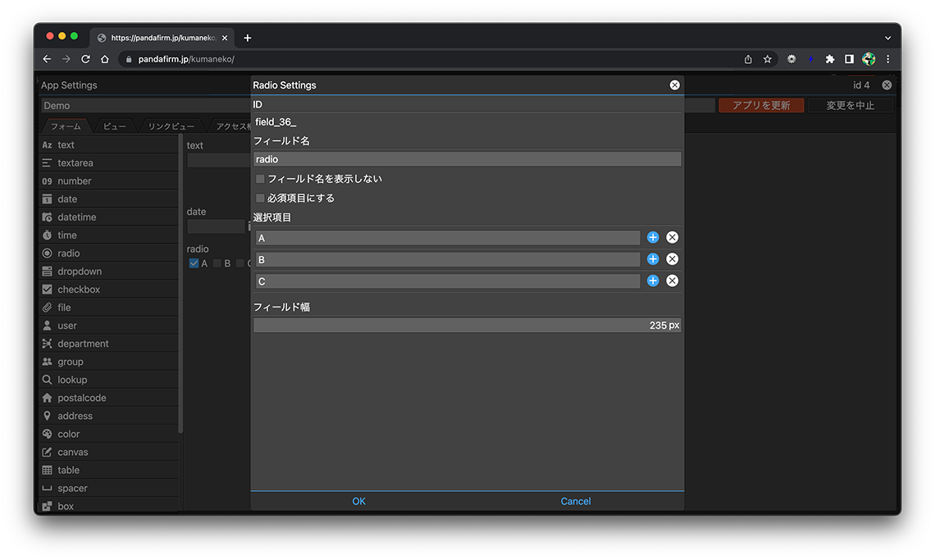Switch to the ビュー tab
This screenshot has height=560, width=935.
(x=115, y=127)
